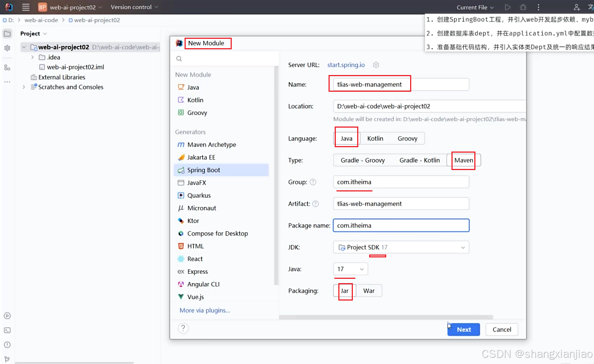
Task: Set build Type to Maven
Action: tap(464, 160)
